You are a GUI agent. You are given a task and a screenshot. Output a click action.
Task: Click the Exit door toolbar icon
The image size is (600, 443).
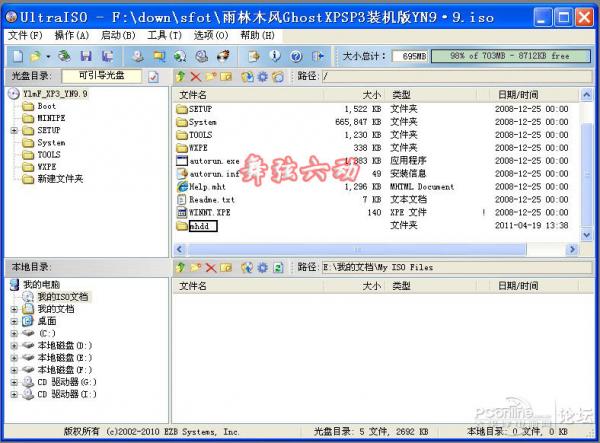pos(317,56)
